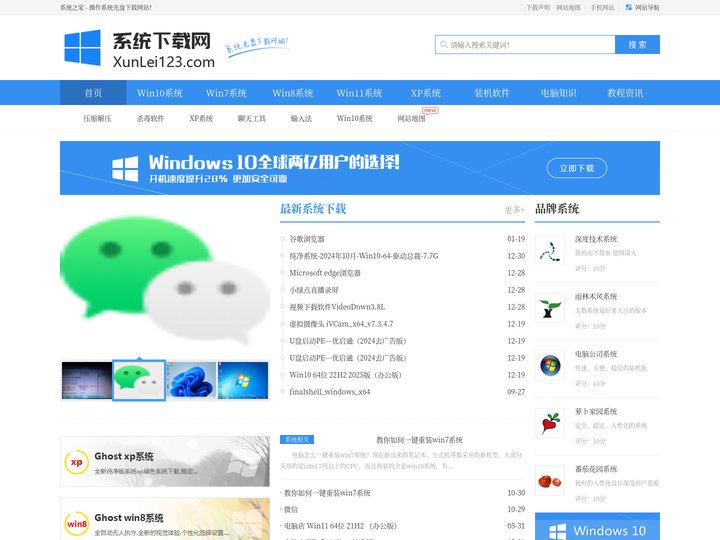Click the search magnifier icon
Screen dimensions: 720x540
(x=444, y=45)
